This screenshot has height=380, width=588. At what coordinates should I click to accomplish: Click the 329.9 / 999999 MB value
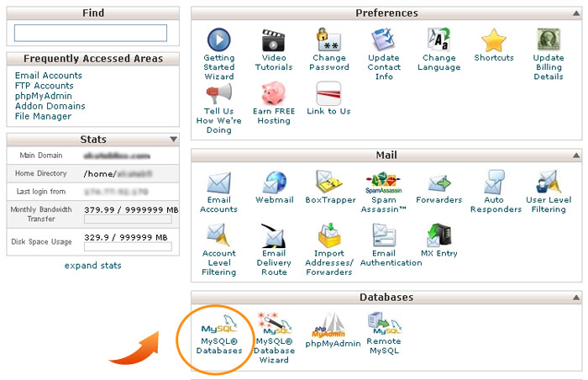point(126,237)
